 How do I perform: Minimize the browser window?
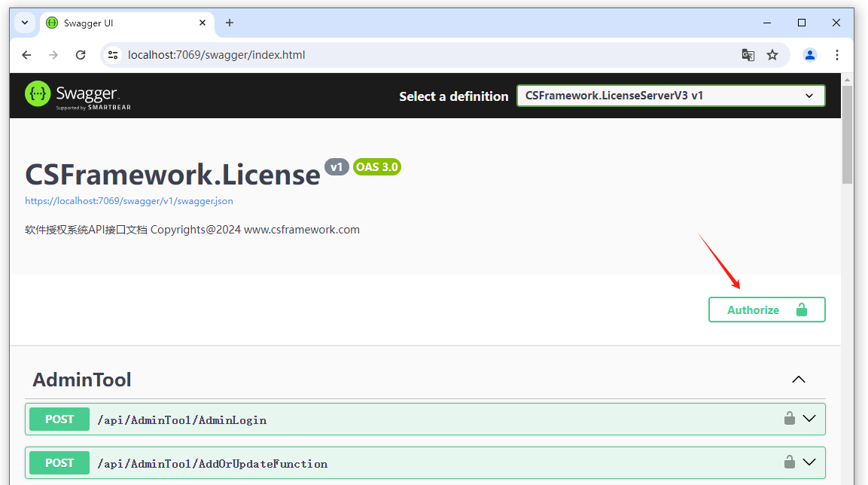[x=767, y=23]
